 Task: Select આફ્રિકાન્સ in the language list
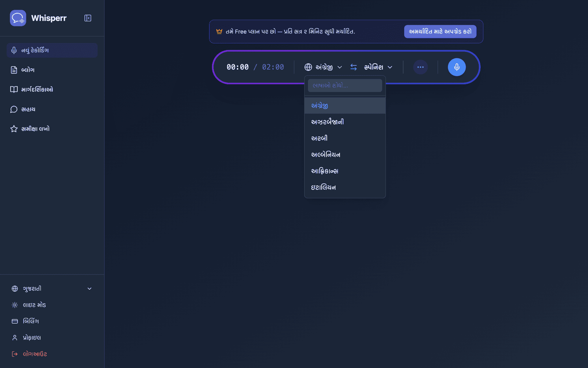click(345, 171)
